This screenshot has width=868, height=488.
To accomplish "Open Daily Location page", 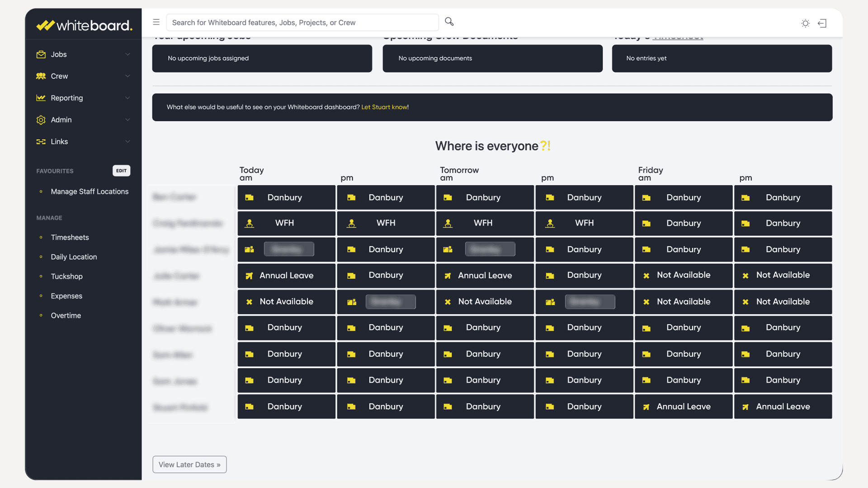I will click(x=74, y=257).
